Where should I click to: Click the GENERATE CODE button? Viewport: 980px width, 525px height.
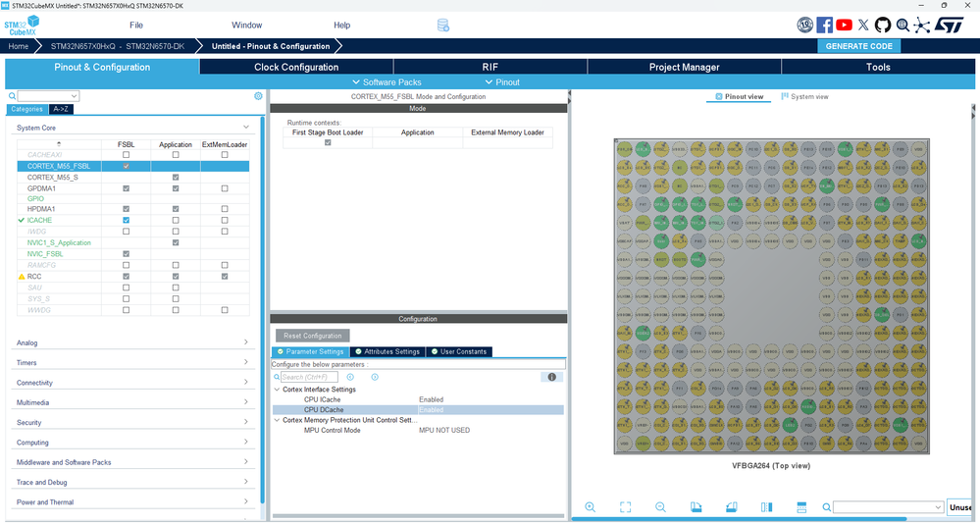click(858, 46)
